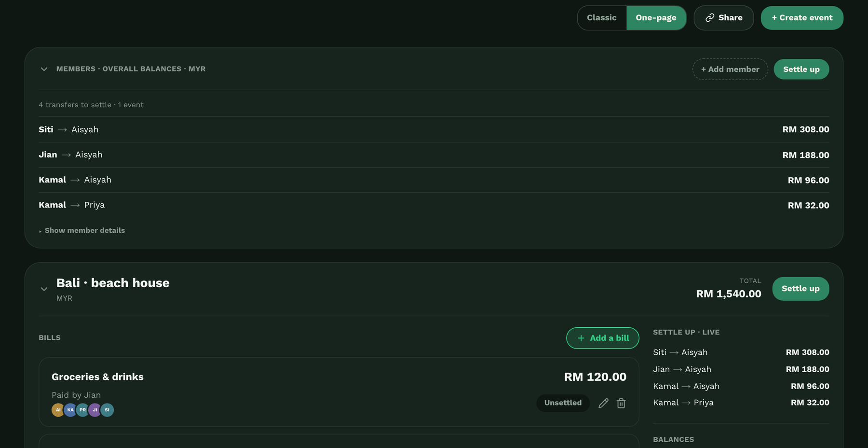The width and height of the screenshot is (868, 448).
Task: Settle up the Bali beach house event
Action: coord(800,289)
